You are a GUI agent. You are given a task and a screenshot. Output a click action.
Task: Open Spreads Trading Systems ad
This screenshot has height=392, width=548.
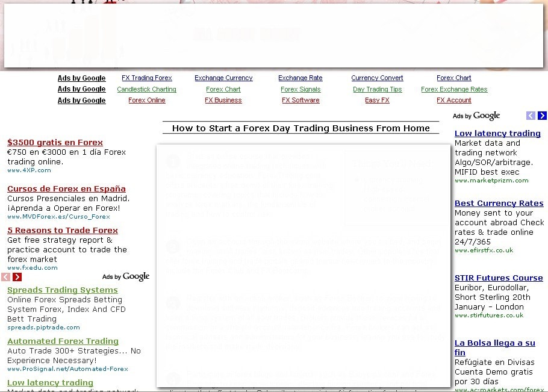coord(63,290)
